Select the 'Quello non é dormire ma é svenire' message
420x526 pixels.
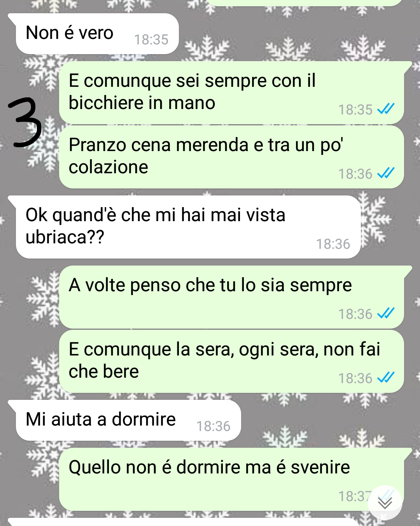(x=231, y=479)
